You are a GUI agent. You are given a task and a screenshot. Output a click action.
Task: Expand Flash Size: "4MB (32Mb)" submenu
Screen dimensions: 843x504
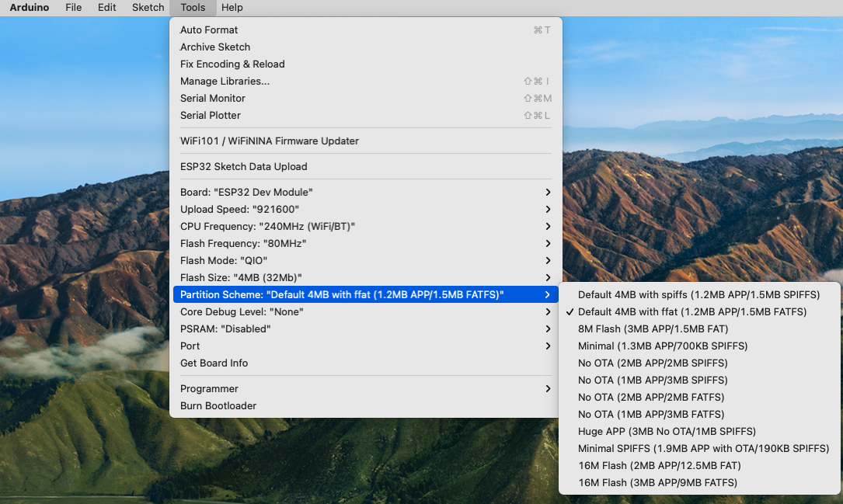point(366,278)
